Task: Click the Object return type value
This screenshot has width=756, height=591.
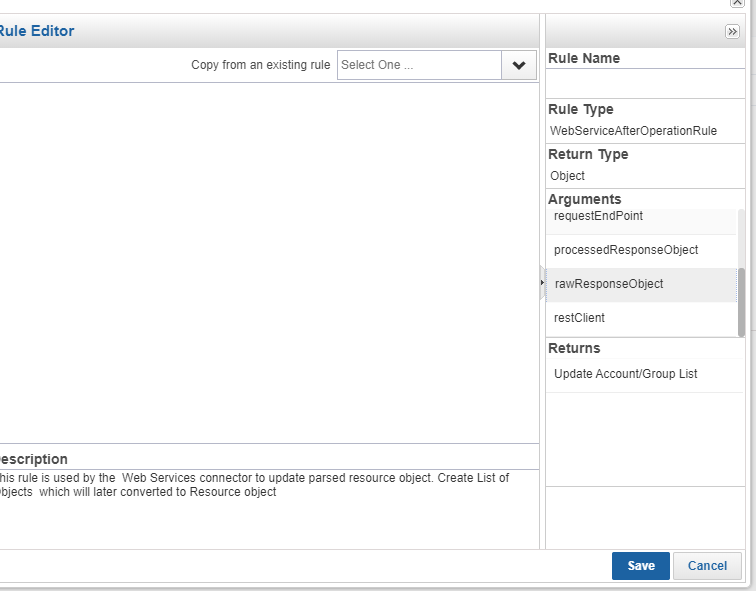Action: tap(568, 176)
